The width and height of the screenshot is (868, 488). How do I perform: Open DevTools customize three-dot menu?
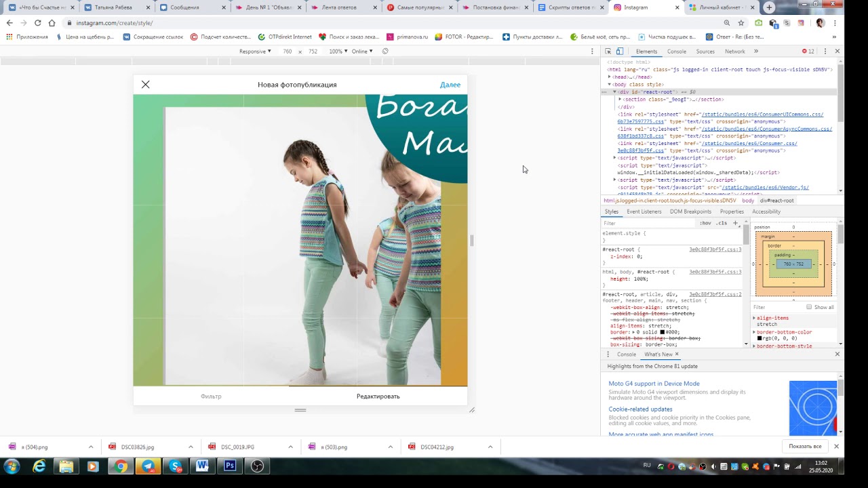[x=826, y=52]
